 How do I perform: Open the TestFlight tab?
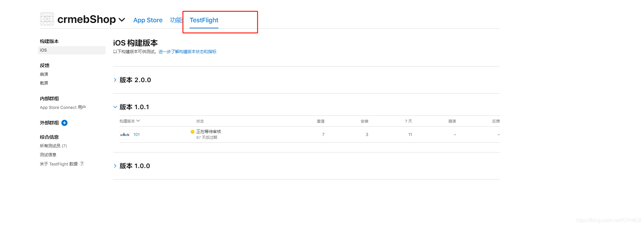click(204, 20)
